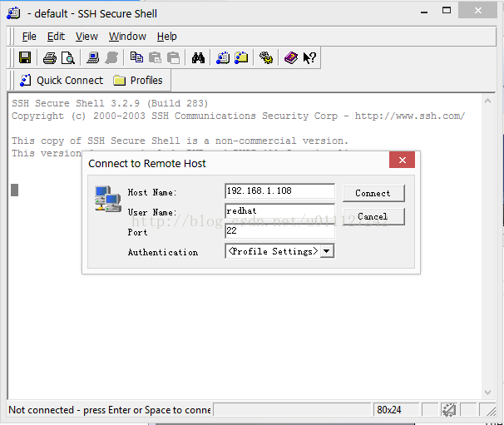504x425 pixels.
Task: Click the Connect computer icon
Action: [93, 58]
